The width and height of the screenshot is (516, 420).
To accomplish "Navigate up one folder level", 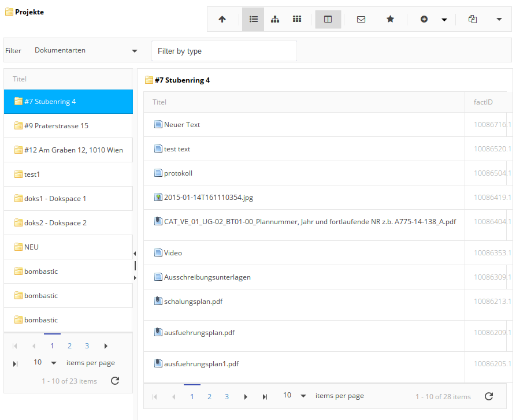I will coord(222,19).
